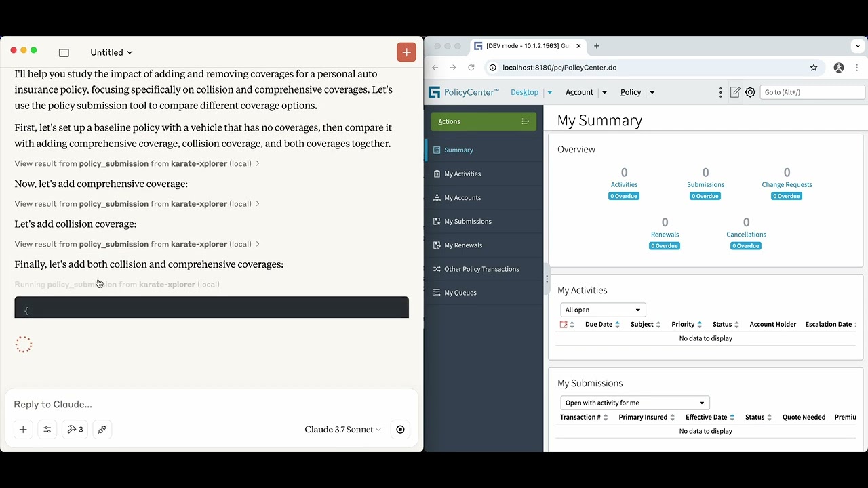
Task: Open the Untitled chat title dropdown
Action: tap(111, 52)
